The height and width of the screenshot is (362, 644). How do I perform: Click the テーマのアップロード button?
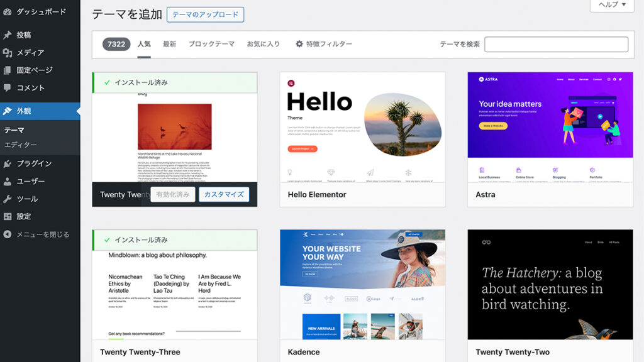tap(206, 14)
